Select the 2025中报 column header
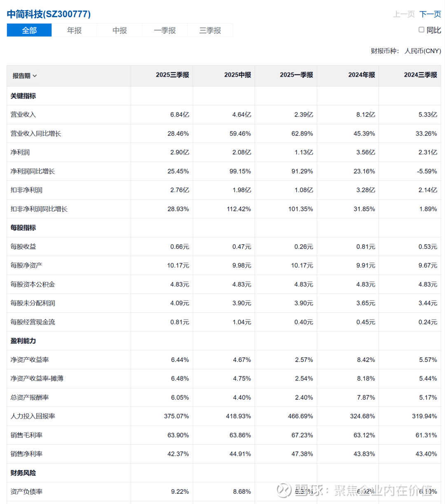The image size is (445, 504). coord(238,75)
